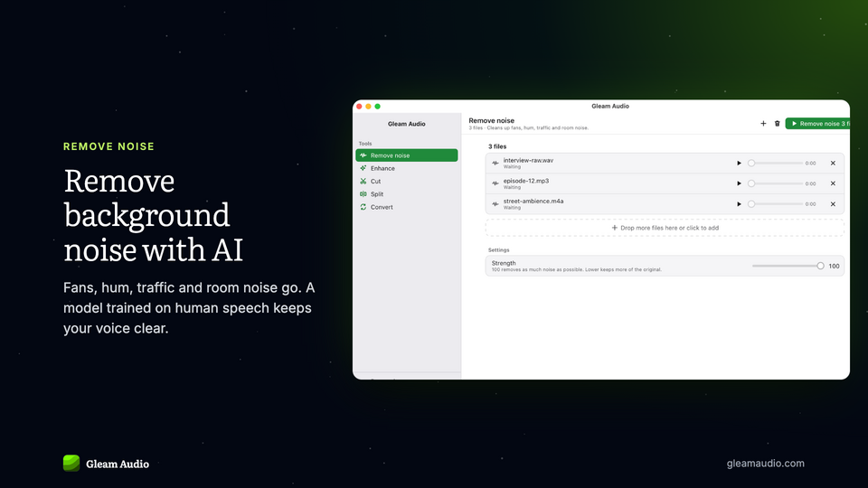Click the 0:00 time of interview-raw.wav
Screen dimensions: 868x488
[810, 164]
